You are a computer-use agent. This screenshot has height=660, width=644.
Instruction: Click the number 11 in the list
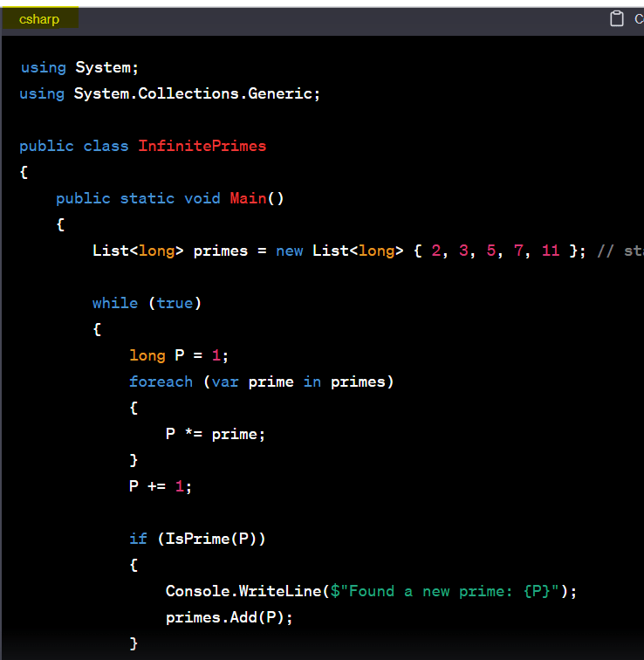pos(550,251)
